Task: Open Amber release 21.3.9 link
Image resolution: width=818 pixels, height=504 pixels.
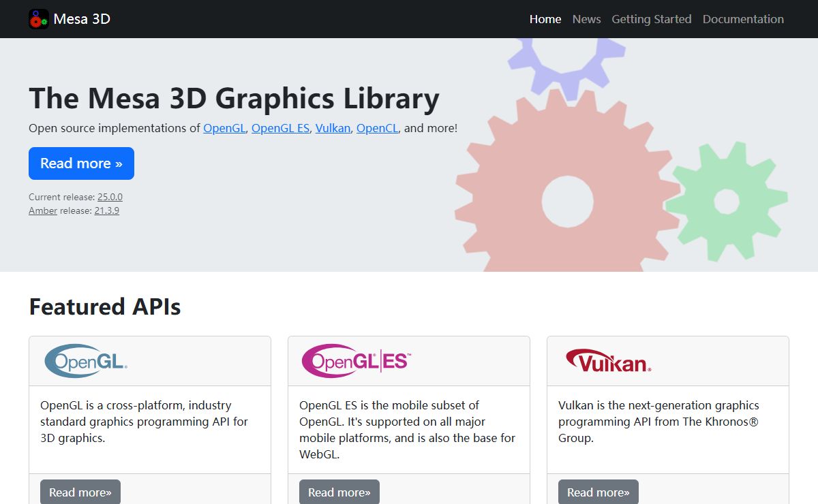Action: pos(106,210)
